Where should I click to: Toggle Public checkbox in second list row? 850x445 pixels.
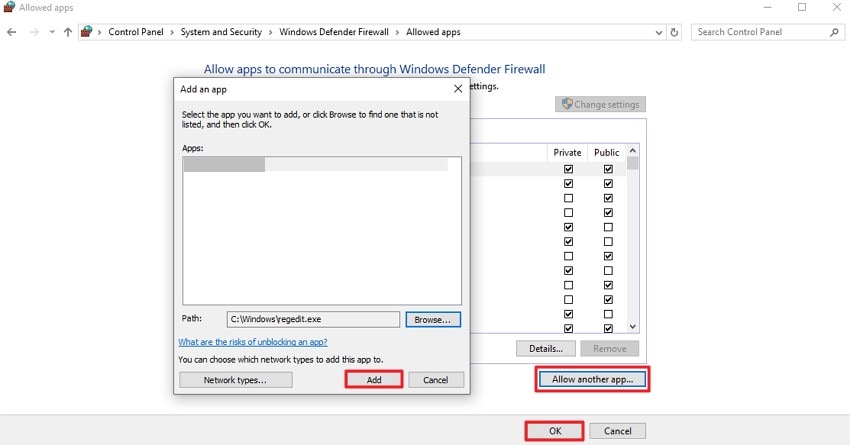[608, 184]
